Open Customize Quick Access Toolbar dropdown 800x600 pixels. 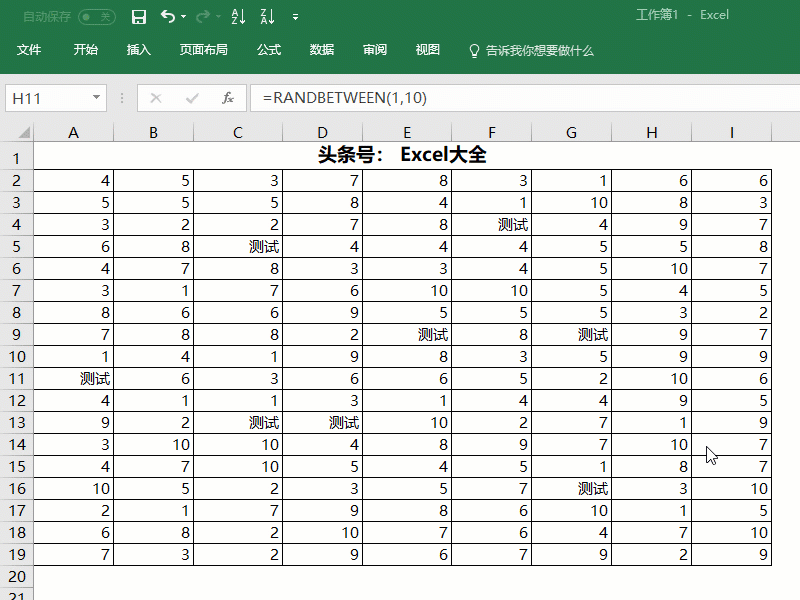(x=295, y=17)
